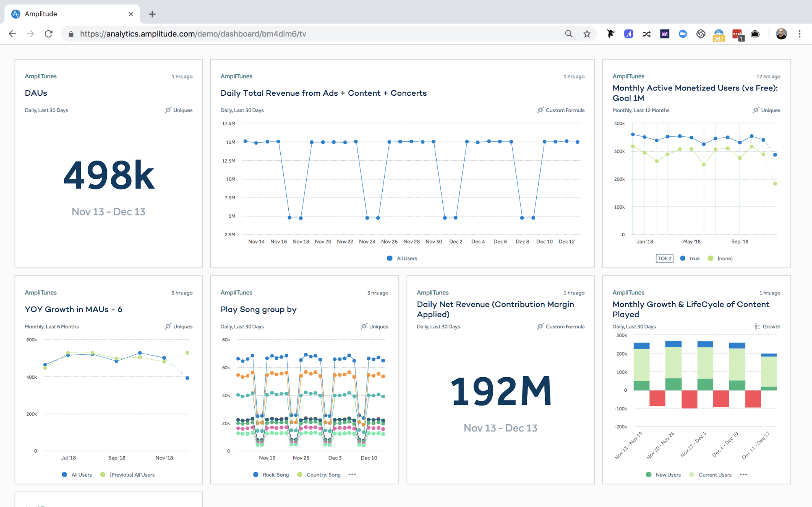This screenshot has height=507, width=812.
Task: Click the bookmark star in the address bar
Action: pos(587,34)
